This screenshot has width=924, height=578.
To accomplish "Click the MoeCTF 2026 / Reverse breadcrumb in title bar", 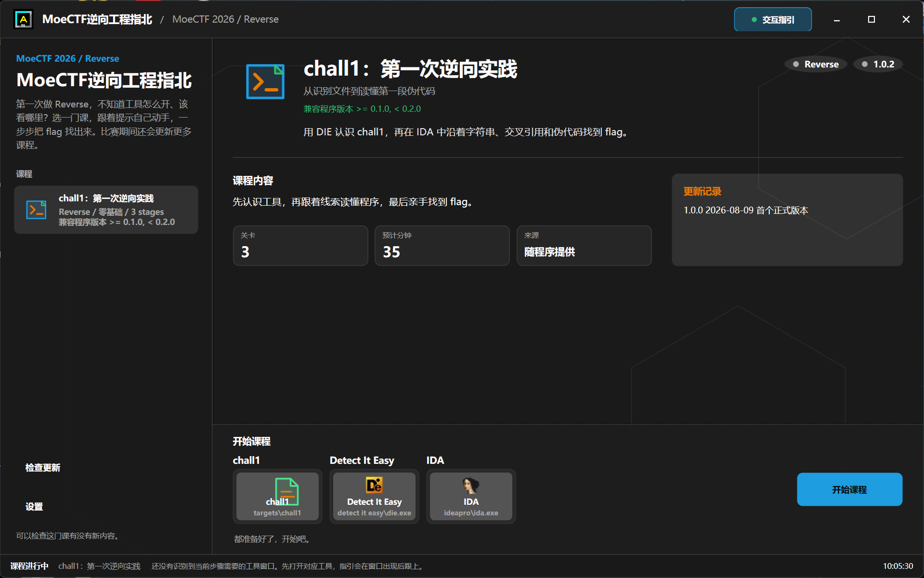I will 225,19.
